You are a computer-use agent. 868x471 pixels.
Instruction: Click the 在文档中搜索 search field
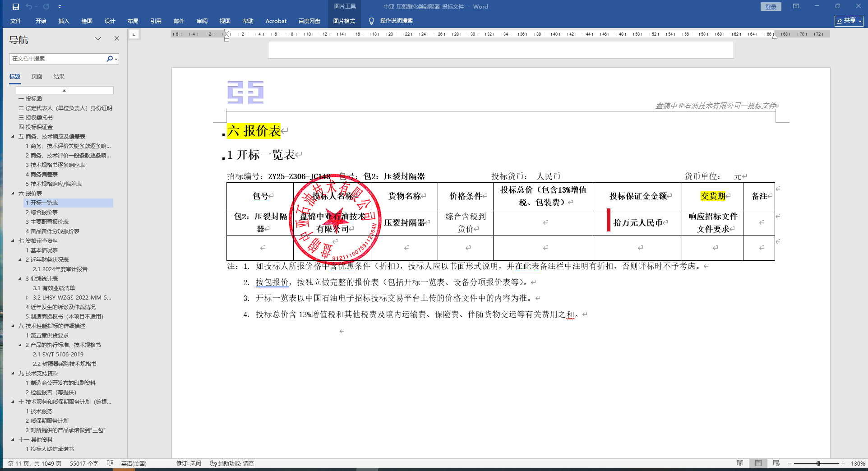(x=58, y=59)
